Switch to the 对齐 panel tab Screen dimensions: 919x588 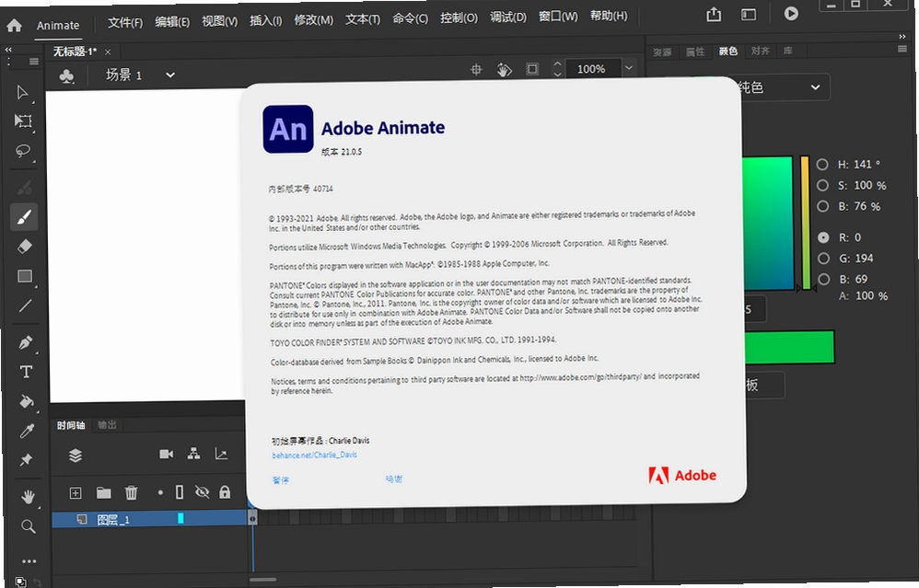761,51
